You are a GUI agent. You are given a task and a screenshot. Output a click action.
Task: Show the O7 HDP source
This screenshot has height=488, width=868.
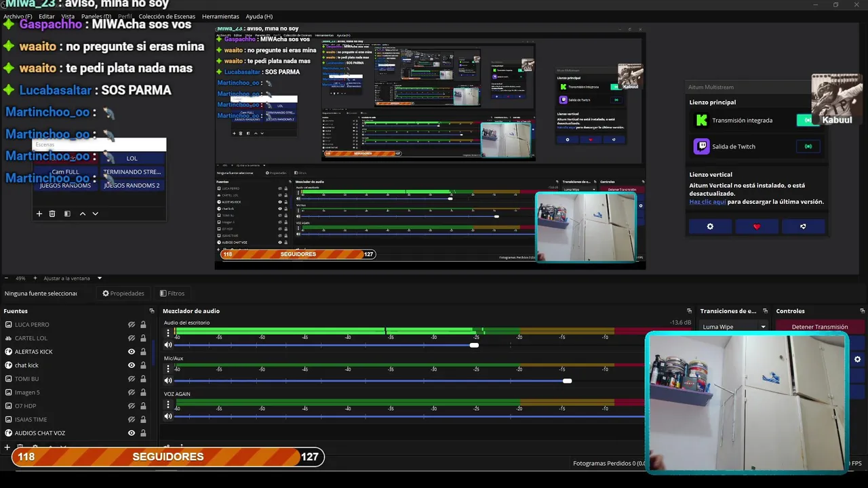[x=132, y=406]
